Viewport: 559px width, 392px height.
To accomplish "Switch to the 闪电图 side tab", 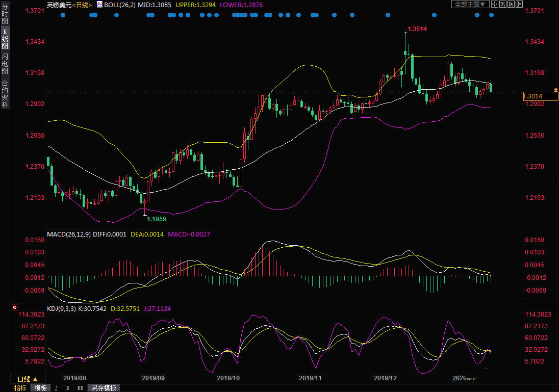I will coord(5,63).
